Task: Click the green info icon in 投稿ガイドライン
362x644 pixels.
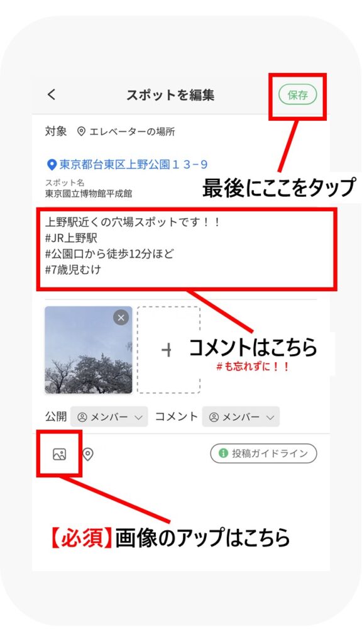Action: 223,453
